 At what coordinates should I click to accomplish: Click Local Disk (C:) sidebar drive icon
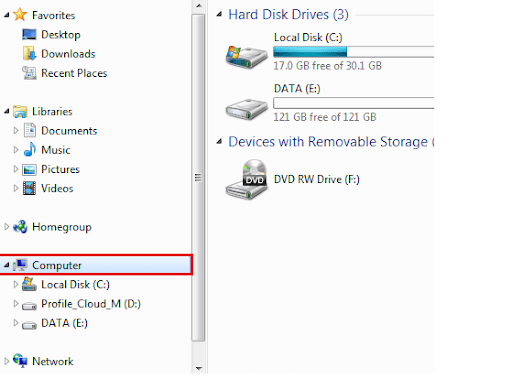(x=29, y=284)
